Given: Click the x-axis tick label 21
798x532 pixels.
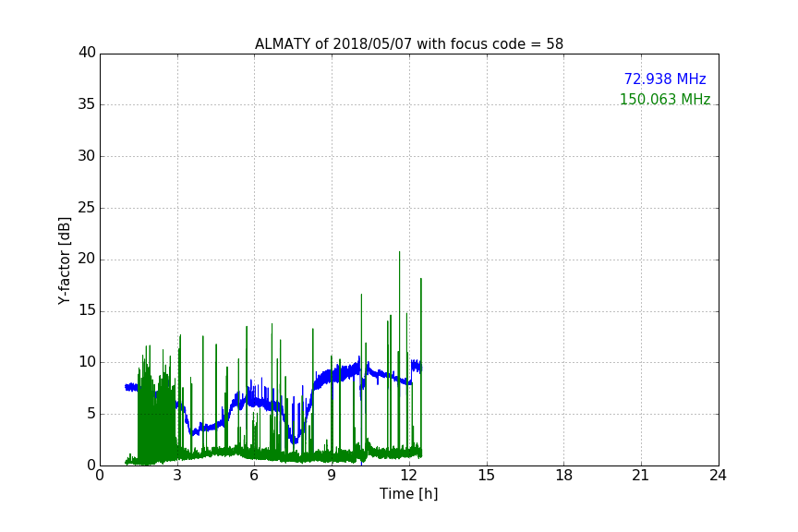Looking at the screenshot, I should 641,476.
